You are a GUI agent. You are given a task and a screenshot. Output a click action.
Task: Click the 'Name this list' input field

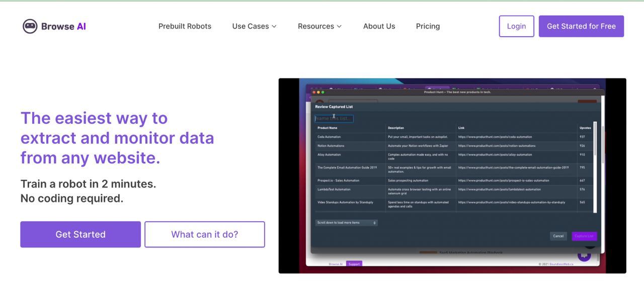coord(334,119)
